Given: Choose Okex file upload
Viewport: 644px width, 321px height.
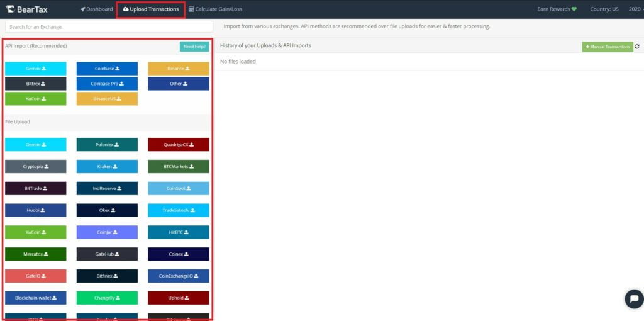Looking at the screenshot, I should 107,210.
